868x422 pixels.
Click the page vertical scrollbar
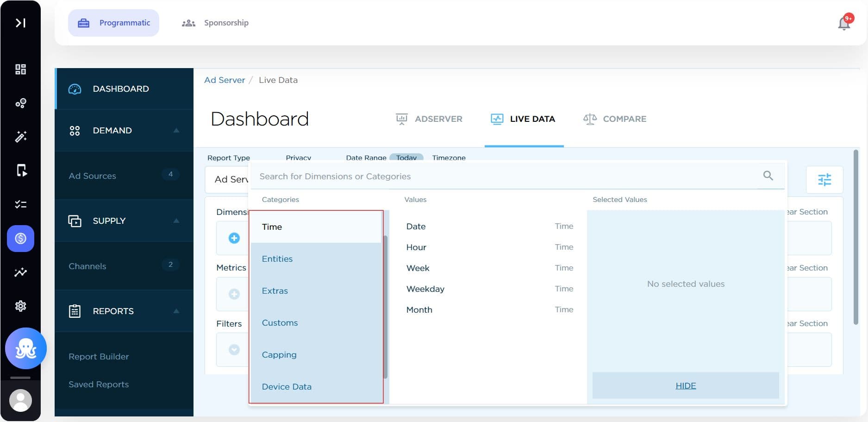click(856, 237)
